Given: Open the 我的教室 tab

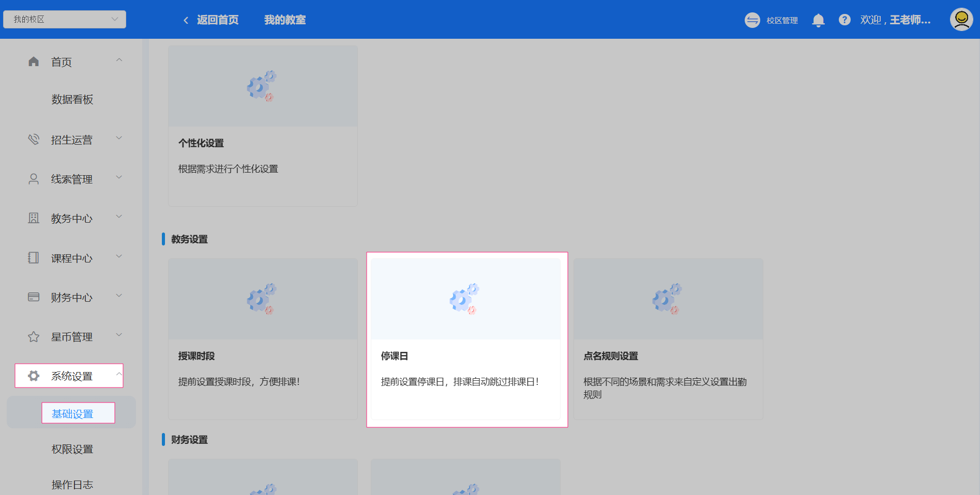Looking at the screenshot, I should click(x=285, y=20).
